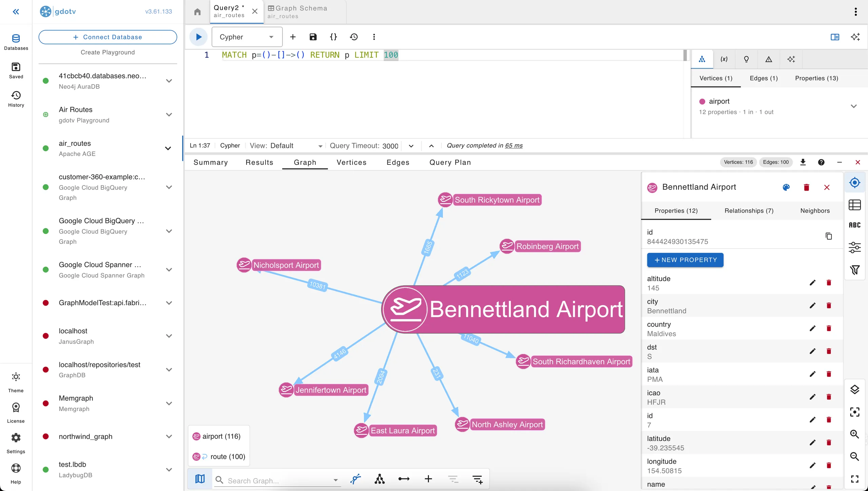This screenshot has width=868, height=491.
Task: Expand the Memgraph connection entry
Action: 169,404
